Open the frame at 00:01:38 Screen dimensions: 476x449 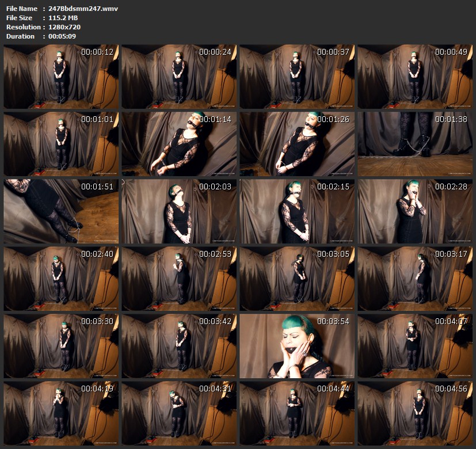click(x=415, y=144)
